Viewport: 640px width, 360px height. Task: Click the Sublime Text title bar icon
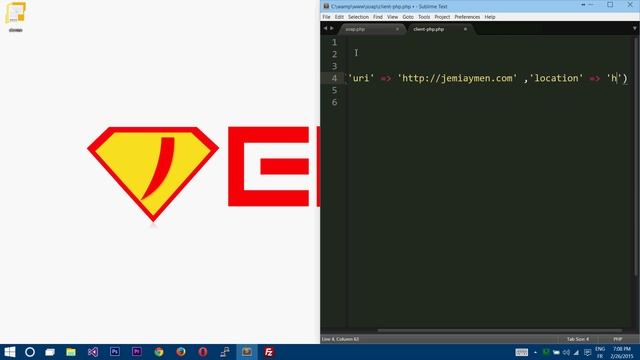tap(326, 6)
